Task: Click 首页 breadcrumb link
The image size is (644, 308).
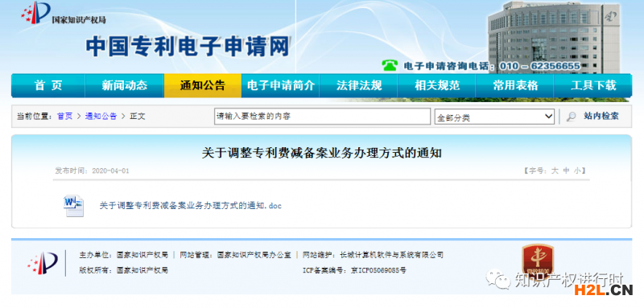Action: (64, 117)
